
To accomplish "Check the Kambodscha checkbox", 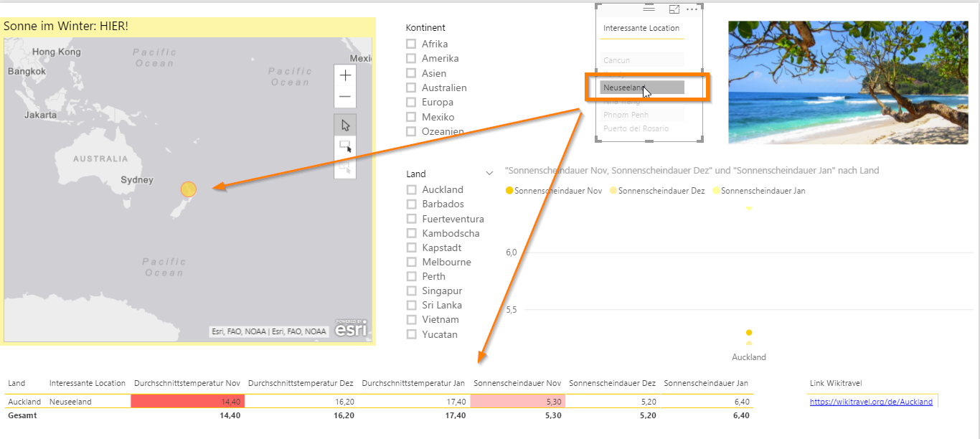I will [412, 233].
